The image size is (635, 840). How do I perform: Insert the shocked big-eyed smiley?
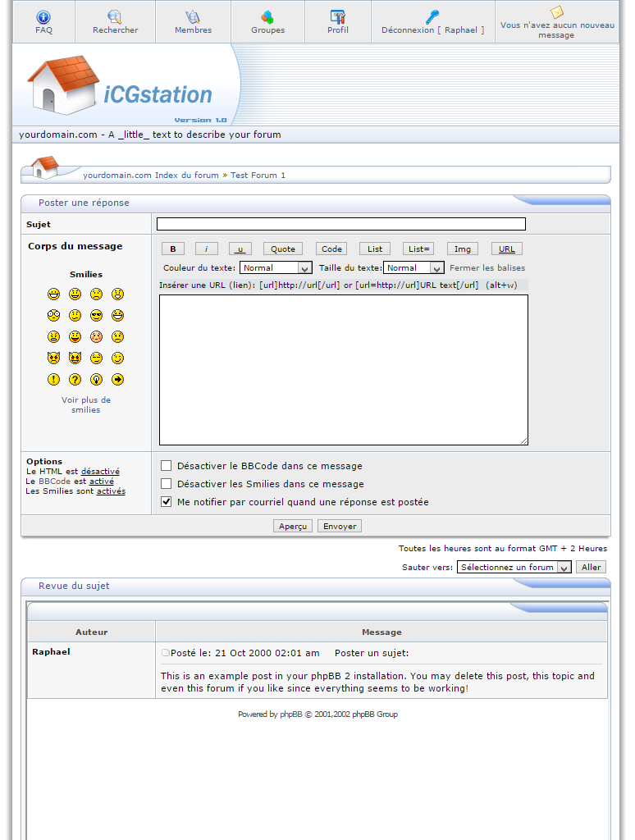(x=53, y=316)
